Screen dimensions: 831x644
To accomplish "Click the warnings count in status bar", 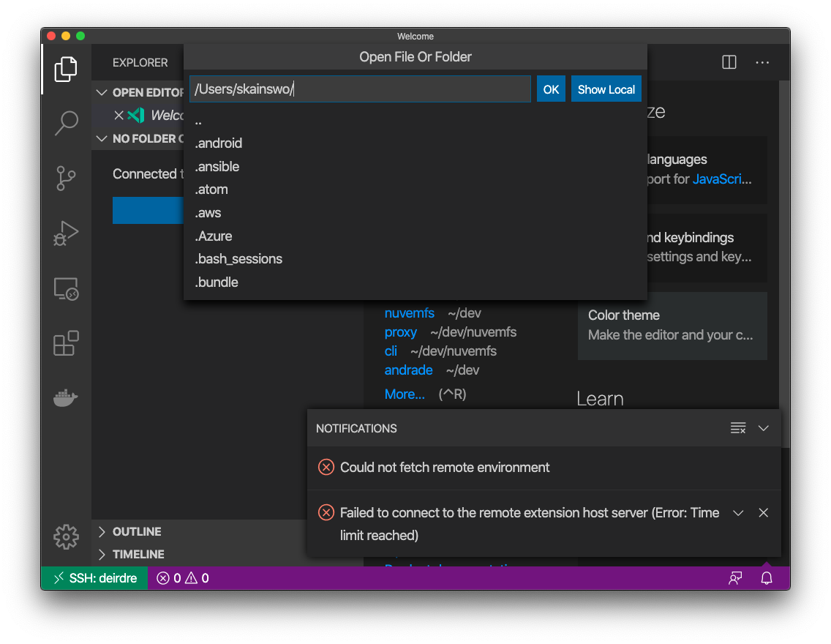I will [197, 577].
